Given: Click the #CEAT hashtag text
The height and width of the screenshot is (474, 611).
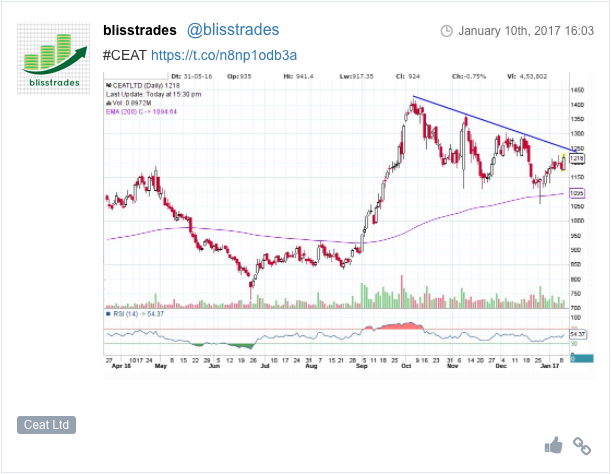Looking at the screenshot, I should 125,55.
